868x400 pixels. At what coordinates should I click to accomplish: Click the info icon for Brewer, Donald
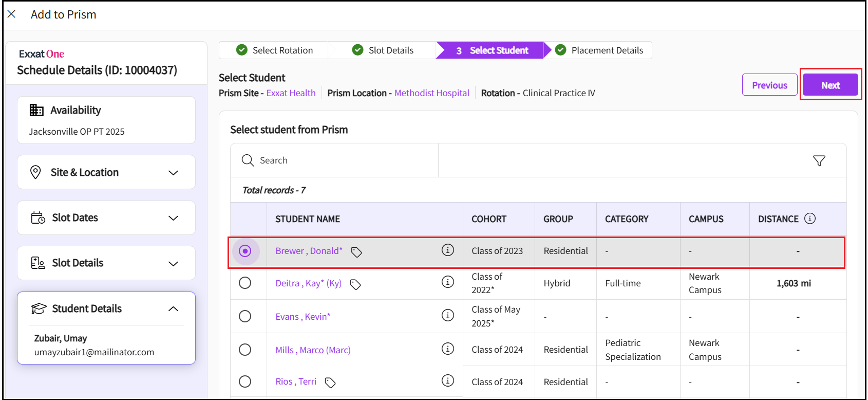click(x=447, y=250)
